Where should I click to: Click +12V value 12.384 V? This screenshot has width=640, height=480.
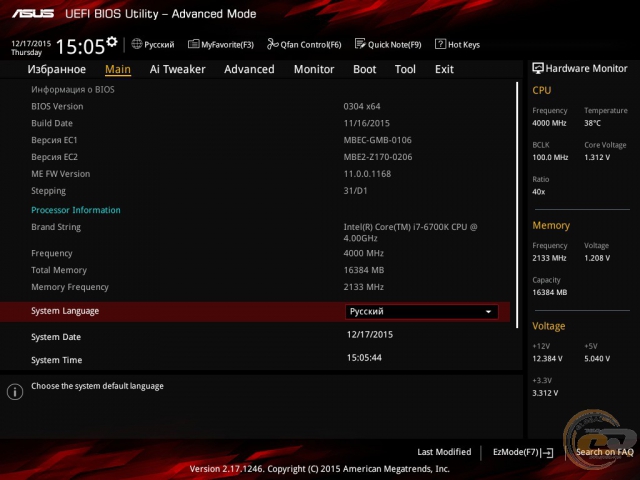point(547,359)
